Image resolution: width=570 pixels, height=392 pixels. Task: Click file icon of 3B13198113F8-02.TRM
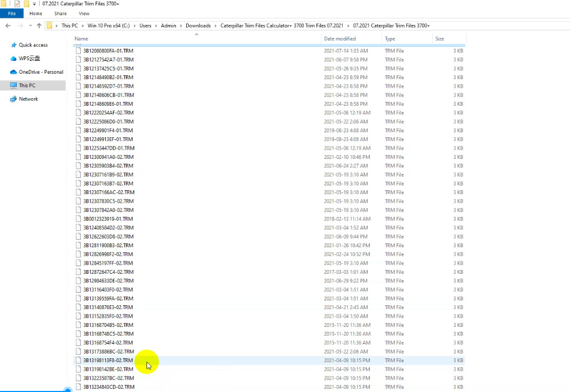[x=78, y=361]
